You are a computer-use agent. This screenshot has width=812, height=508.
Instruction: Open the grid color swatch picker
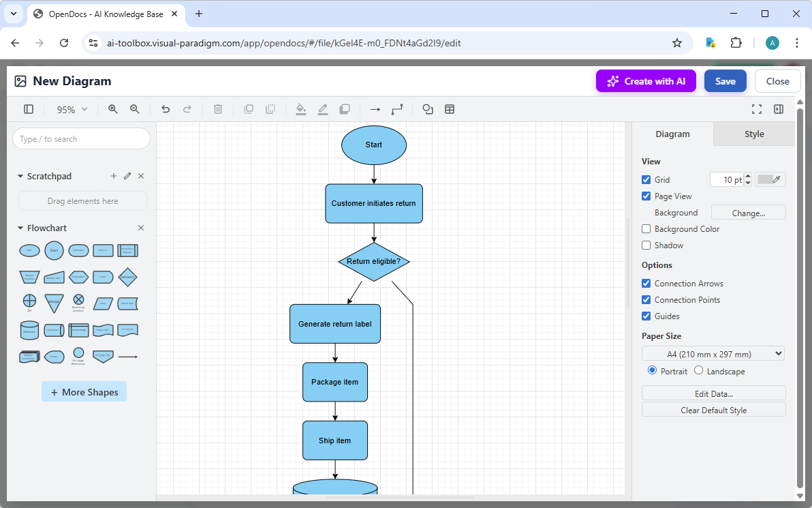pyautogui.click(x=770, y=179)
